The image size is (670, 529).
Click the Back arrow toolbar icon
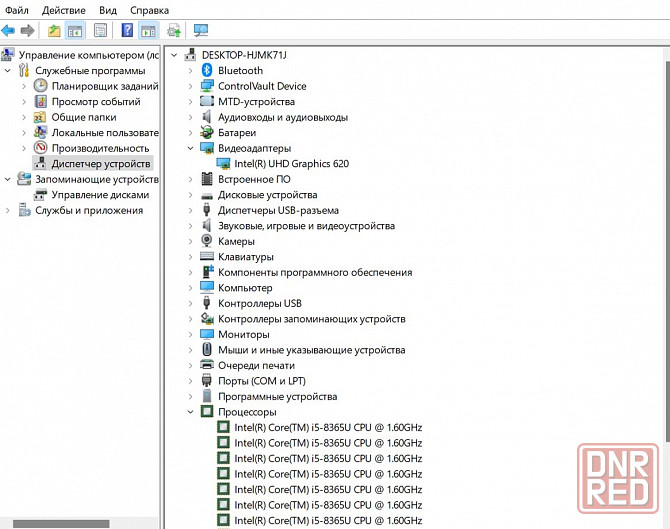tap(8, 30)
